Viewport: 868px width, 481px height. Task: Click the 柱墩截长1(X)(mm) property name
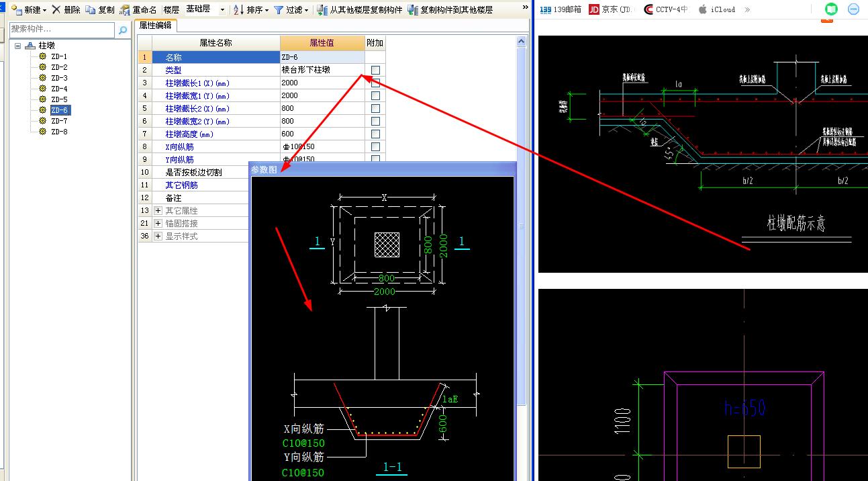click(197, 83)
